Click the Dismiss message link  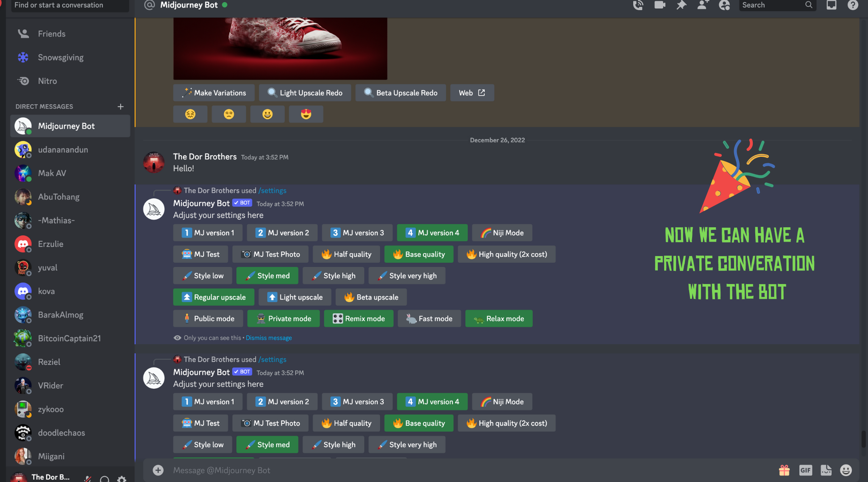point(269,338)
